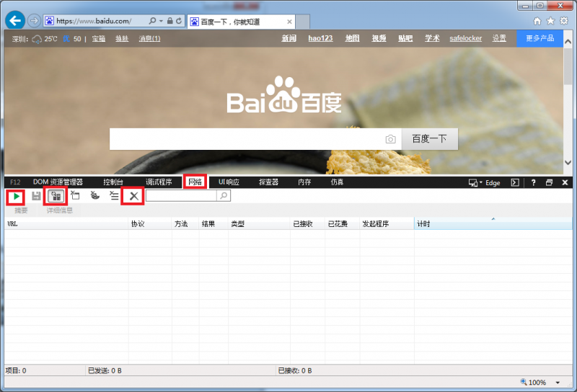Open favorites with the star icon

click(550, 21)
